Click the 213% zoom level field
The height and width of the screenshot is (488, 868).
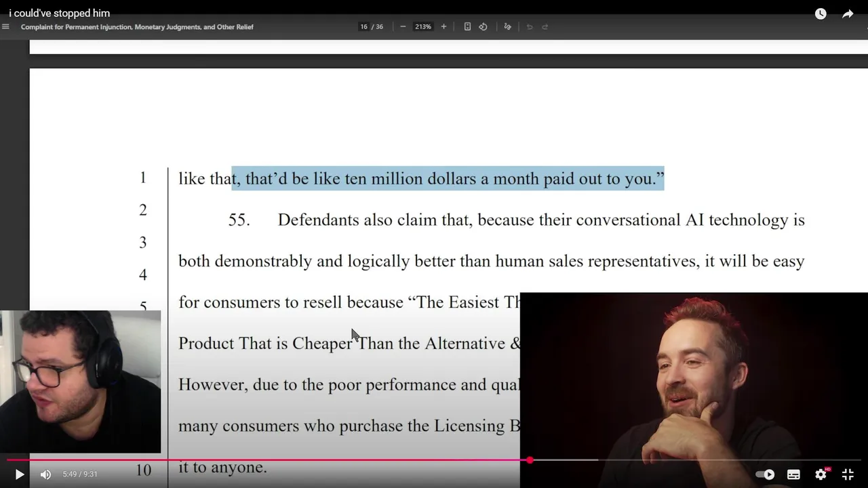coord(423,26)
